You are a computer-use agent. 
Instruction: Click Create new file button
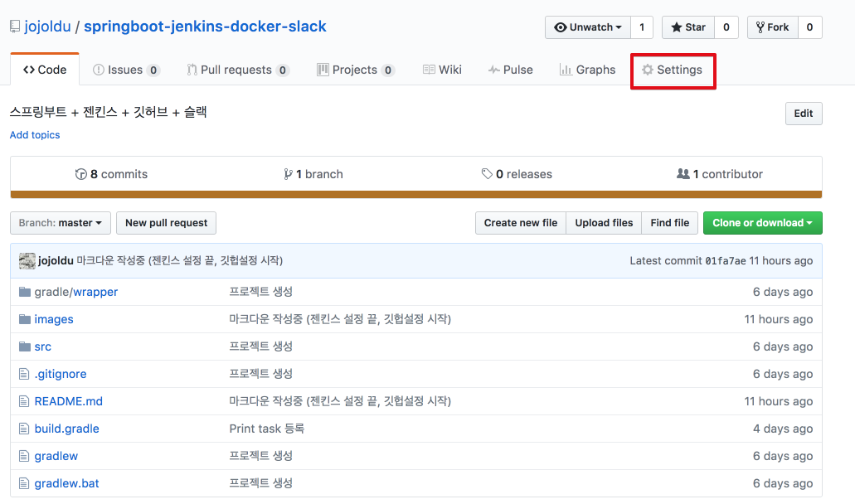point(521,223)
